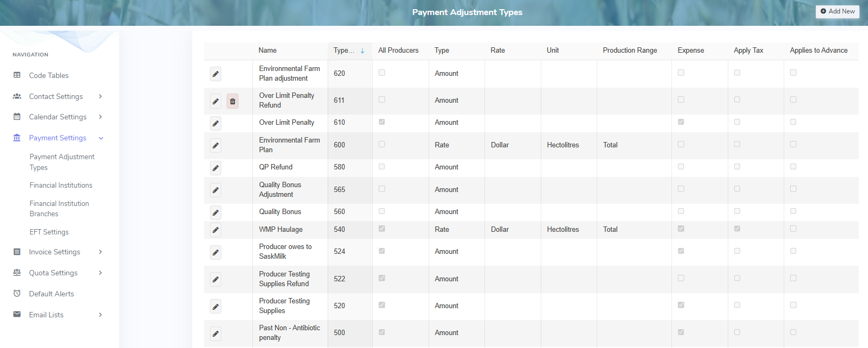Image resolution: width=868 pixels, height=348 pixels.
Task: Toggle All Producers checkbox for QP Refund
Action: pos(382,167)
